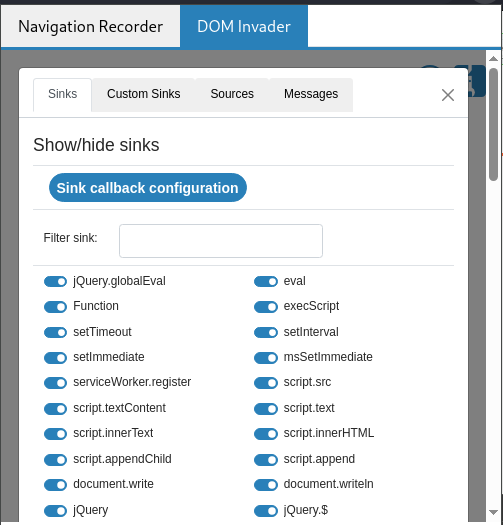This screenshot has width=503, height=525.
Task: Click the scrollbar down arrow
Action: click(493, 512)
